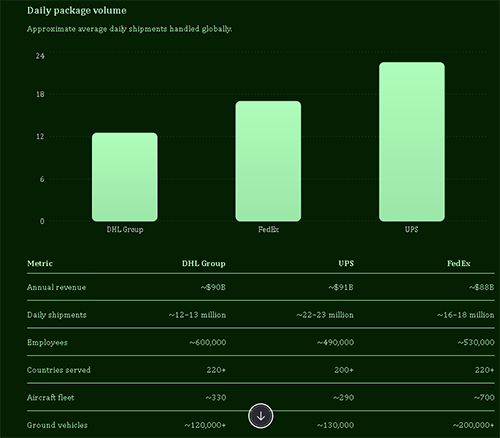This screenshot has width=500, height=438.
Task: Click the 'Daily package volume' heading
Action: tap(77, 11)
